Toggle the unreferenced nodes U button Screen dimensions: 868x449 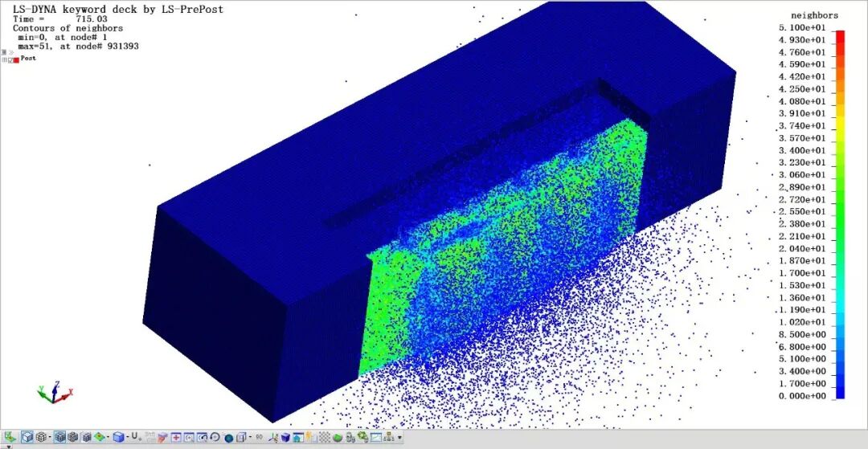point(135,437)
